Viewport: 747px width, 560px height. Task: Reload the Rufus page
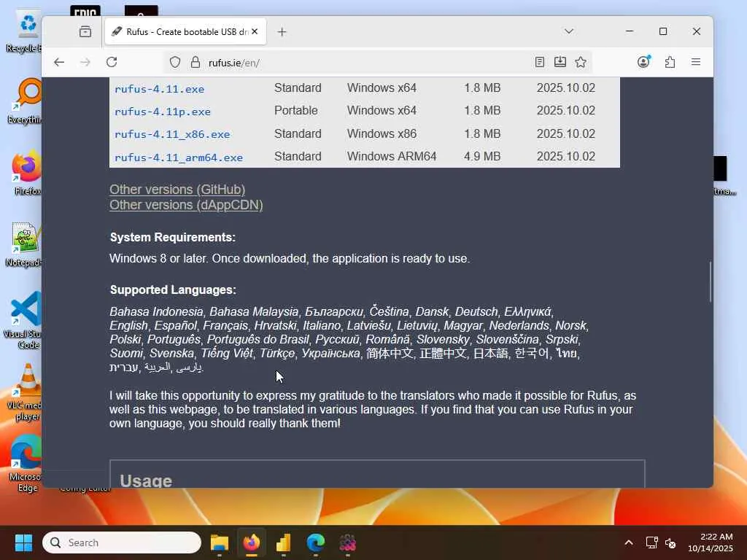click(112, 63)
